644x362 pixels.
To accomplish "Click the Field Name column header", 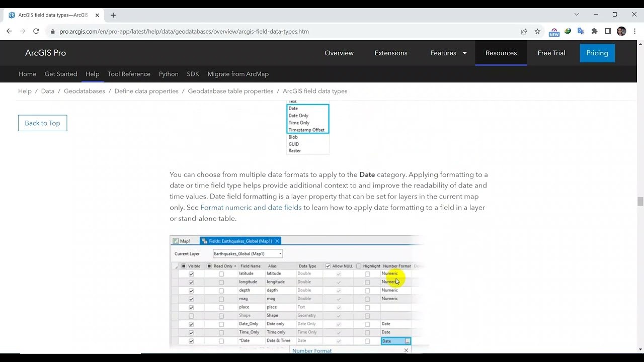I will point(251,266).
